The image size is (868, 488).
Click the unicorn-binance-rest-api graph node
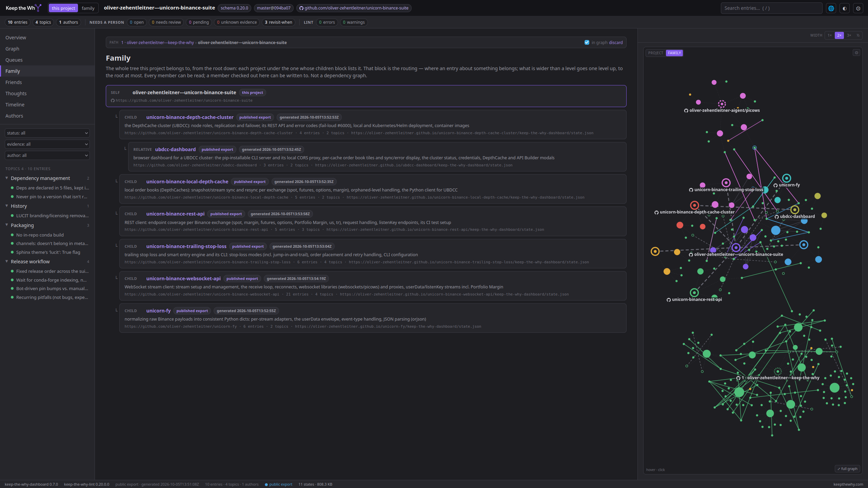694,292
